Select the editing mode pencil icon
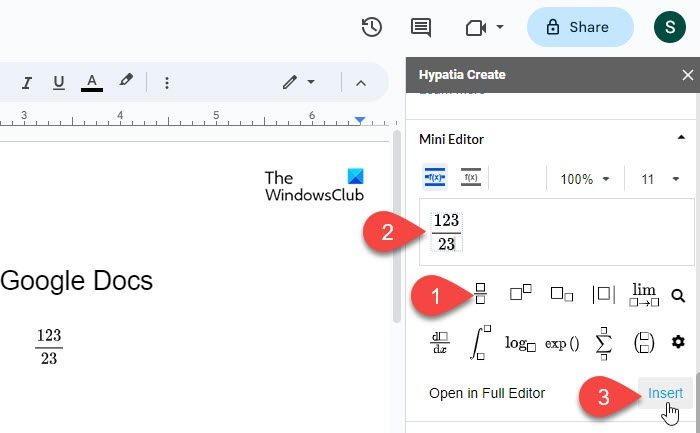The height and width of the screenshot is (433, 700). tap(290, 82)
